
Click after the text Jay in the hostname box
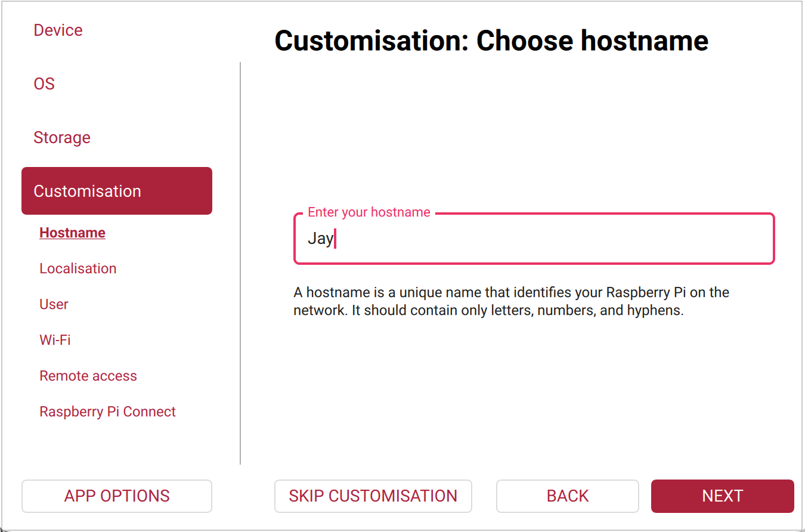339,239
